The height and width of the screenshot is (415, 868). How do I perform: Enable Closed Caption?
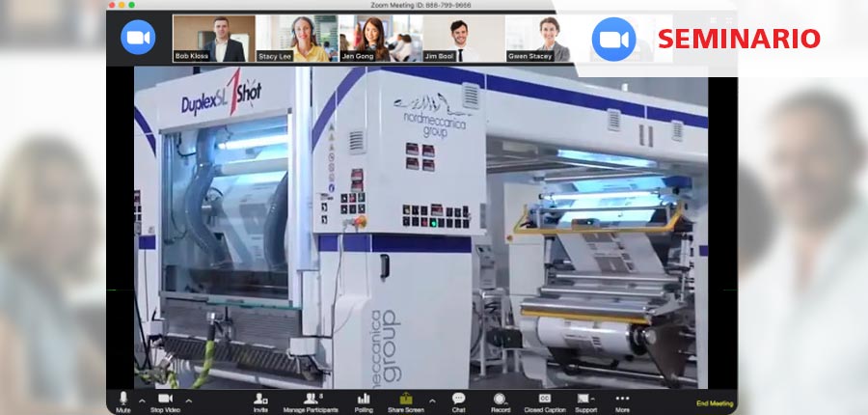545,400
